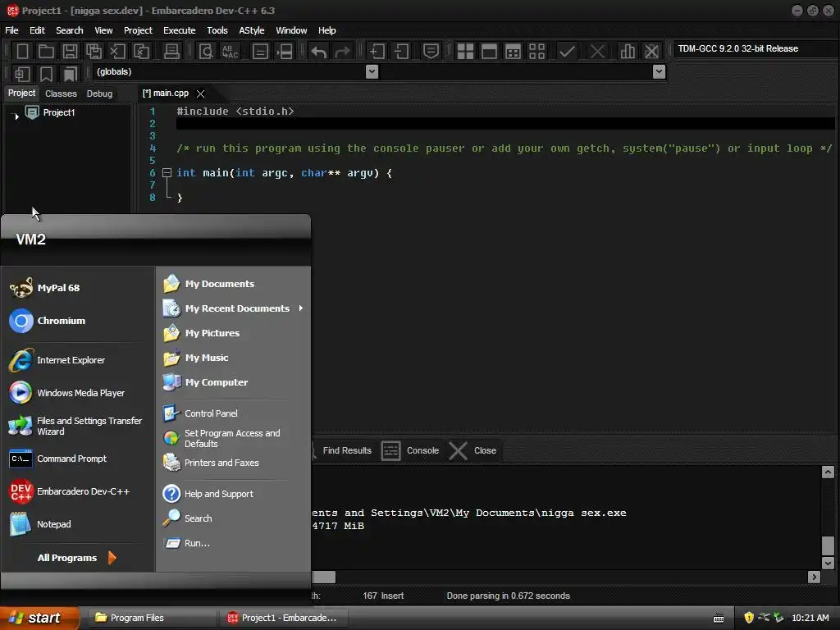Image resolution: width=840 pixels, height=630 pixels.
Task: Click the compiler log scroll-up arrow
Action: (x=828, y=472)
